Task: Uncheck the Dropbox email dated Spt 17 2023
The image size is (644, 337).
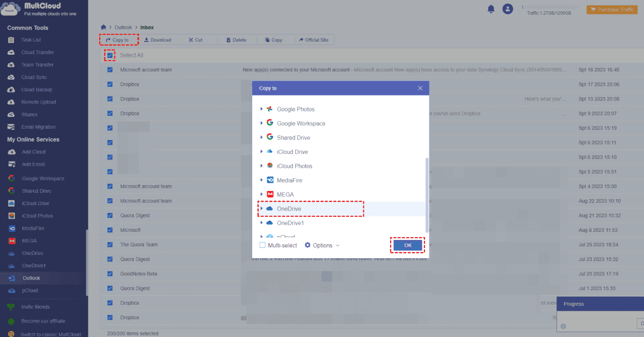Action: [x=110, y=84]
